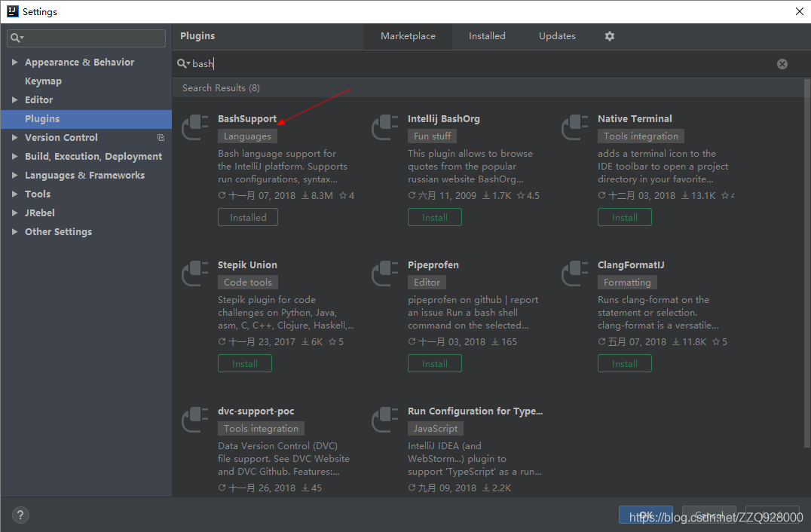Open the ClangFormatIJ plugin title

[631, 265]
